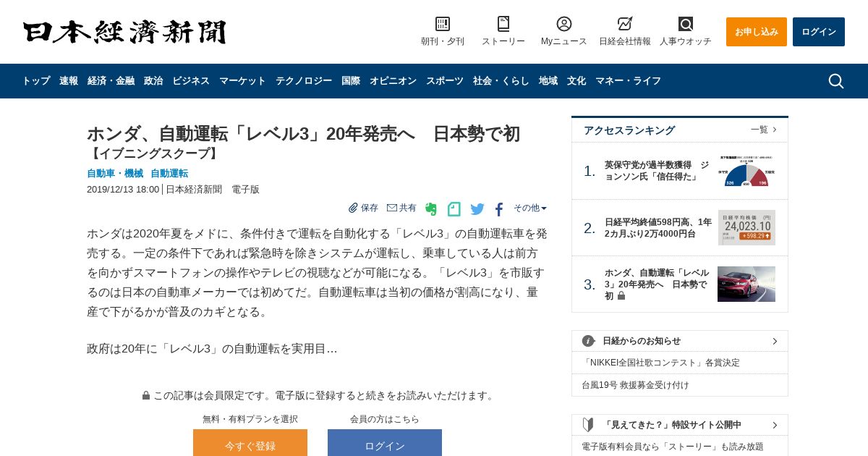The width and height of the screenshot is (868, 456).
Task: Click the 今すぐ登録 register button
Action: pyautogui.click(x=250, y=443)
